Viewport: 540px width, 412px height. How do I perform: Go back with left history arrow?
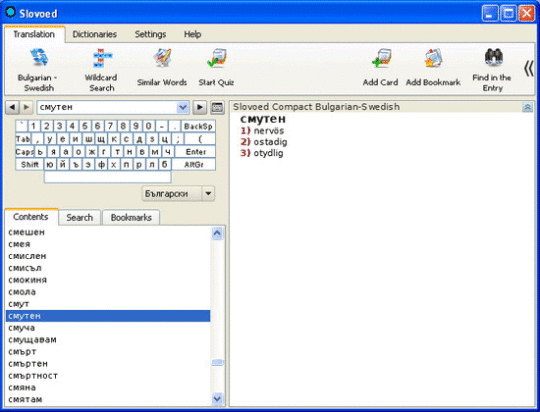pyautogui.click(x=12, y=107)
